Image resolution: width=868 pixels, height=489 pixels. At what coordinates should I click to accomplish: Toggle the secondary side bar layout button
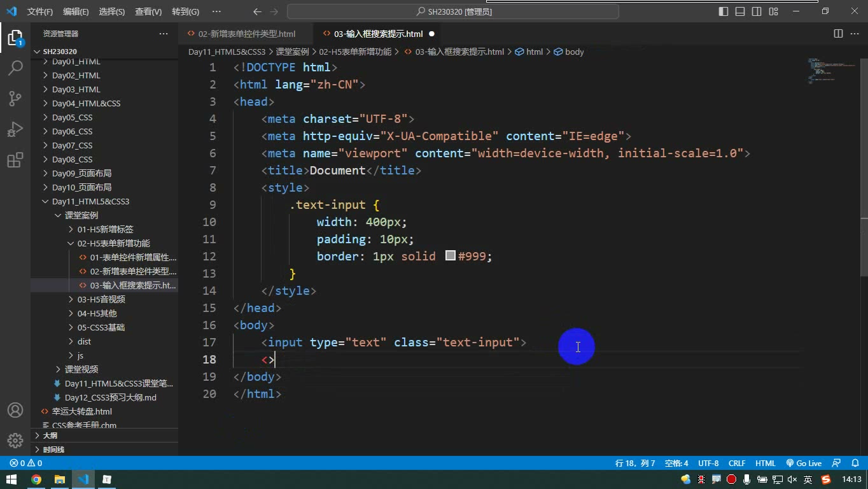pos(757,11)
